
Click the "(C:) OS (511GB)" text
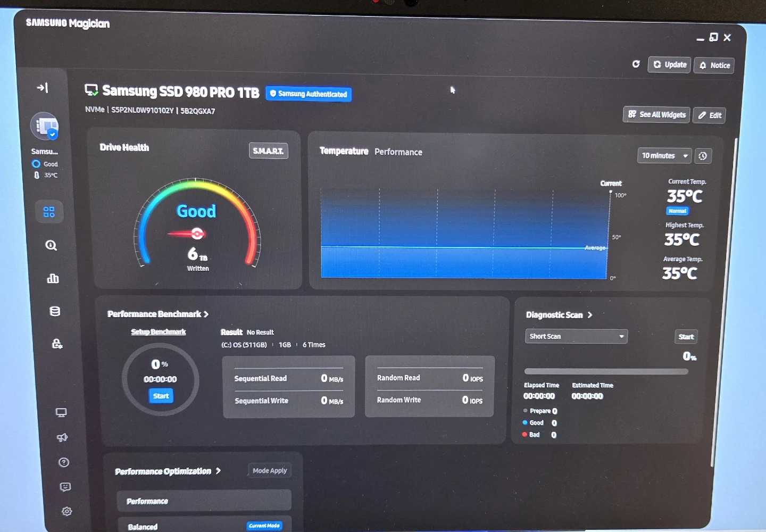(244, 345)
